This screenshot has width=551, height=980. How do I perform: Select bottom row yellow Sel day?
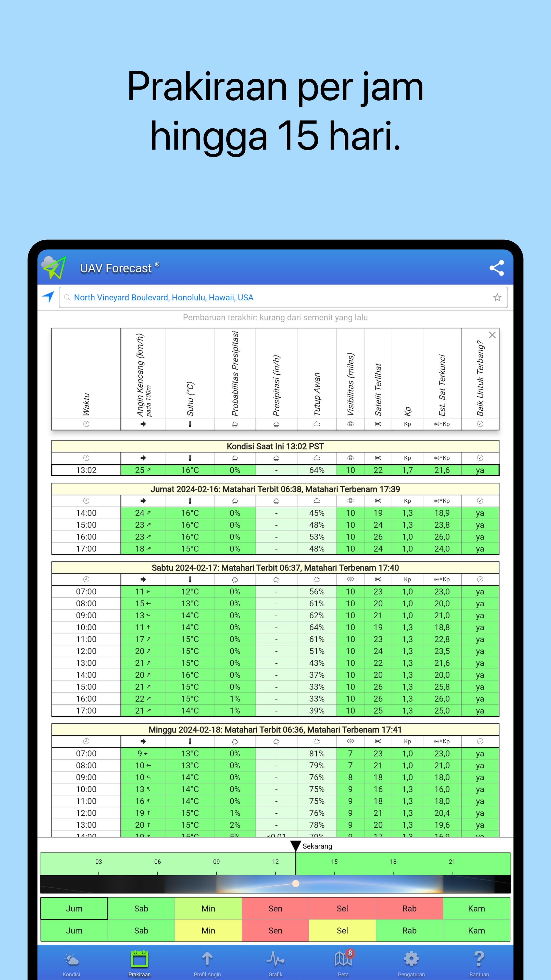click(x=342, y=930)
